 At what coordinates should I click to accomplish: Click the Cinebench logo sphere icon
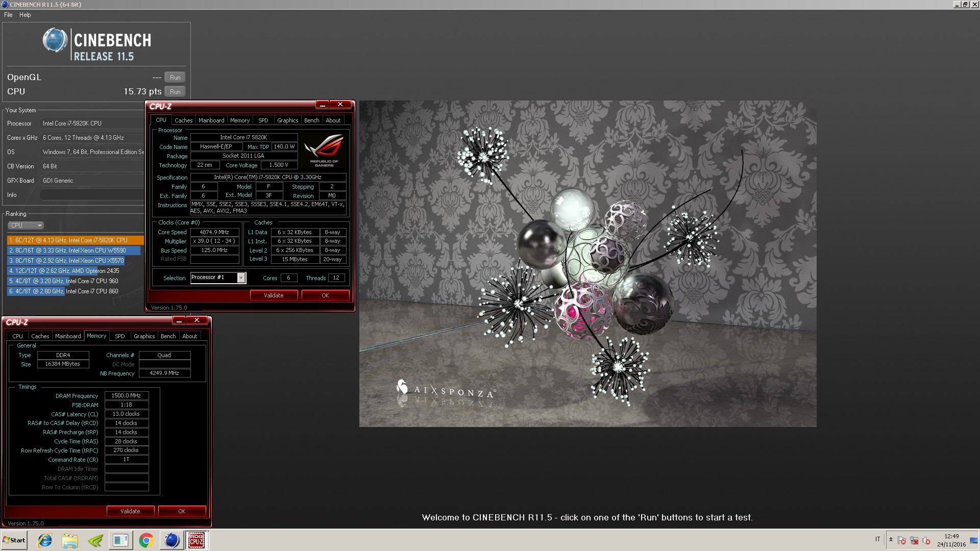pyautogui.click(x=55, y=40)
